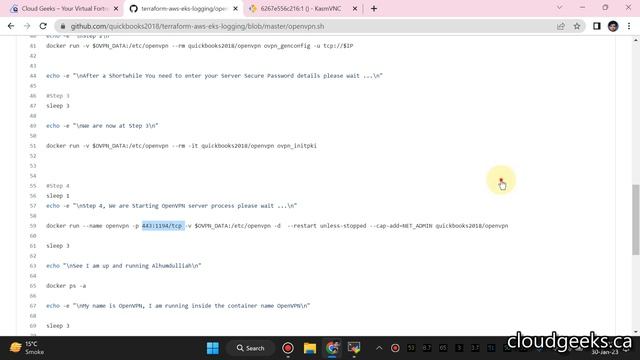Open a new browser tab
Viewport: 640px width, 360px height.
(x=374, y=8)
